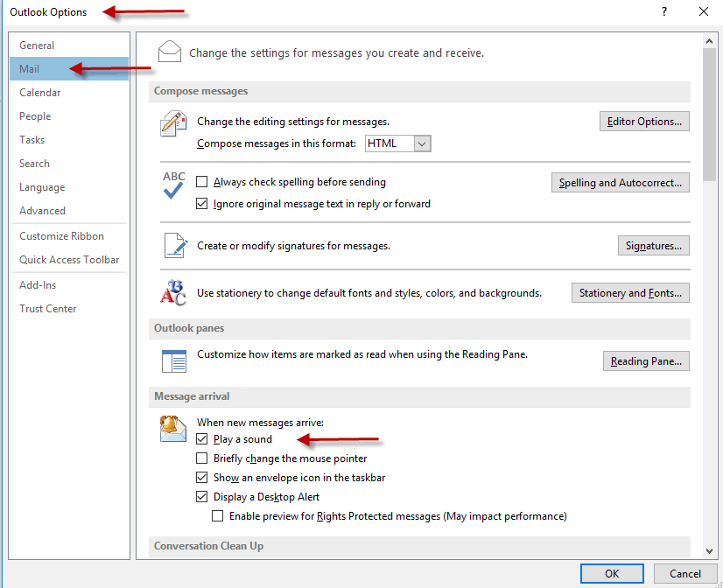Click the bell-and-envelope message arrival icon

pos(173,429)
